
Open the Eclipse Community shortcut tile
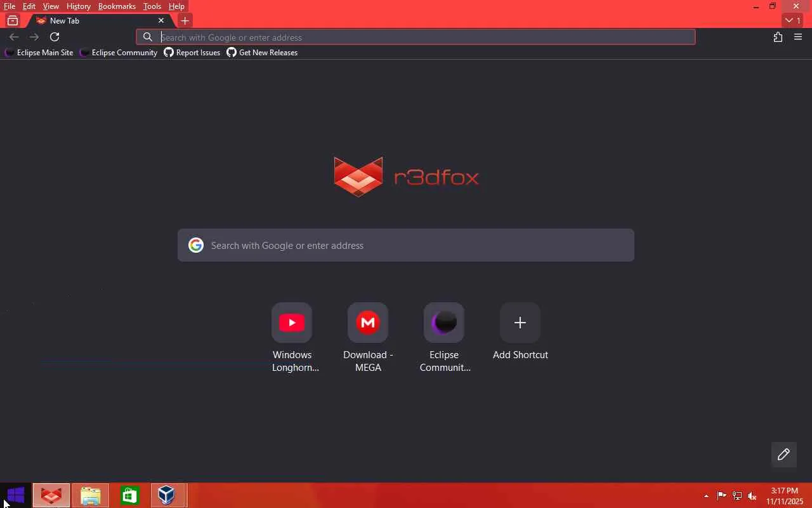click(x=444, y=338)
